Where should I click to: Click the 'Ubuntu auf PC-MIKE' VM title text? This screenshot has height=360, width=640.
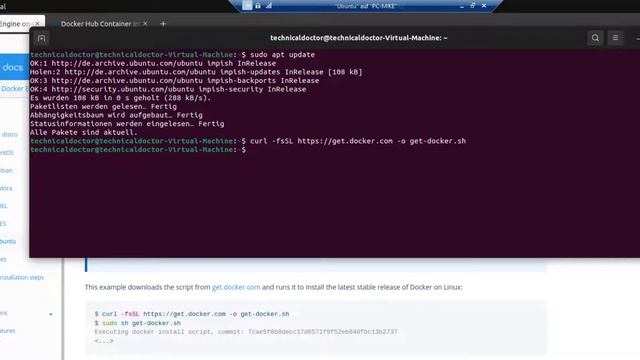coord(366,6)
